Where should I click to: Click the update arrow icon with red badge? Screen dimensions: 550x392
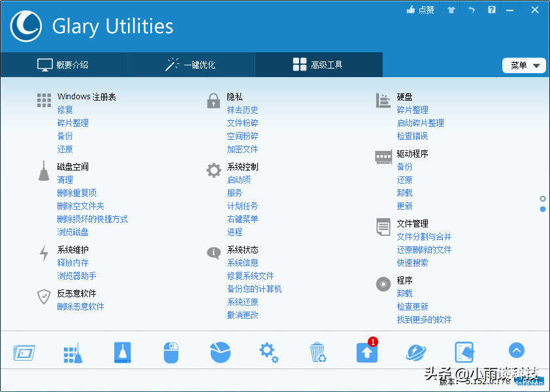366,352
